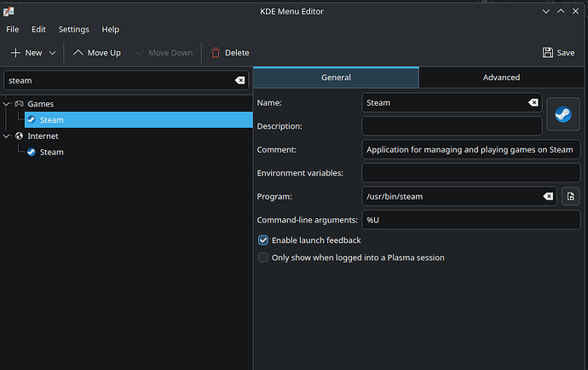
Task: Click the browse file icon next to Program
Action: (570, 196)
